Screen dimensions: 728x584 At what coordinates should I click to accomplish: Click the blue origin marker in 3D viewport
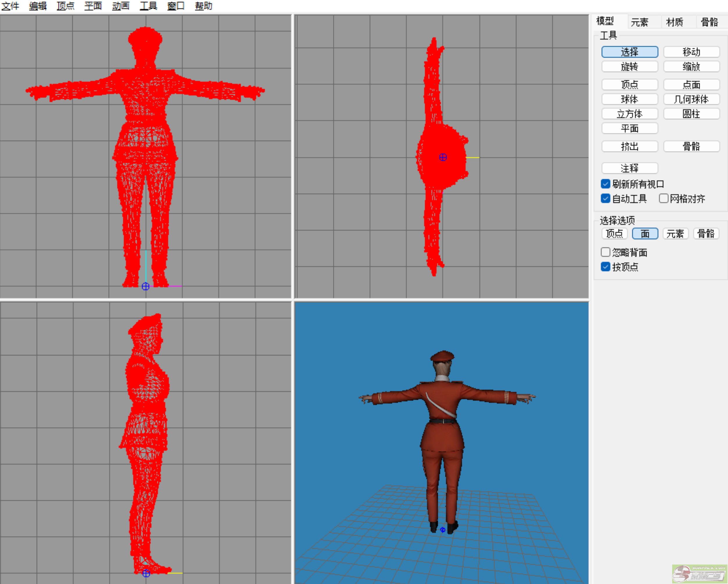pos(443,530)
